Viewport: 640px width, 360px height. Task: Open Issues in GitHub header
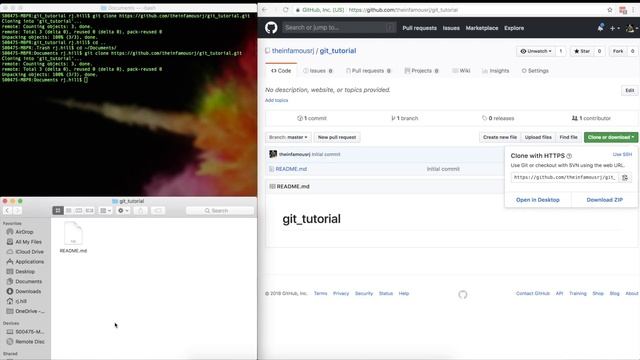451,28
